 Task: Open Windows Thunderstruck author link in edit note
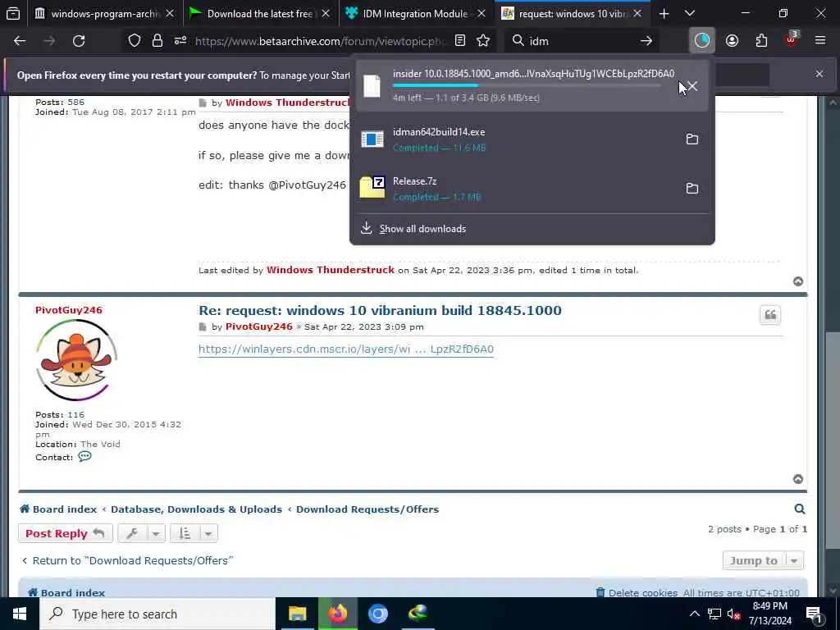point(331,270)
